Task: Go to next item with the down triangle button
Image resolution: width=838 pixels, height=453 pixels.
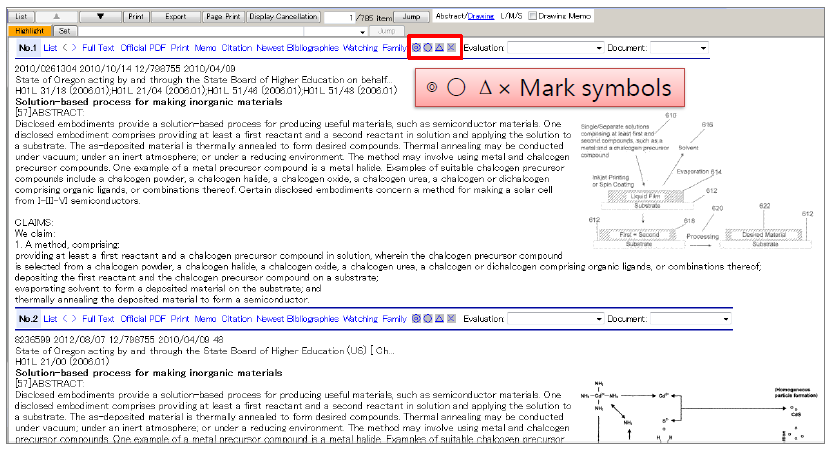Action: click(x=100, y=17)
